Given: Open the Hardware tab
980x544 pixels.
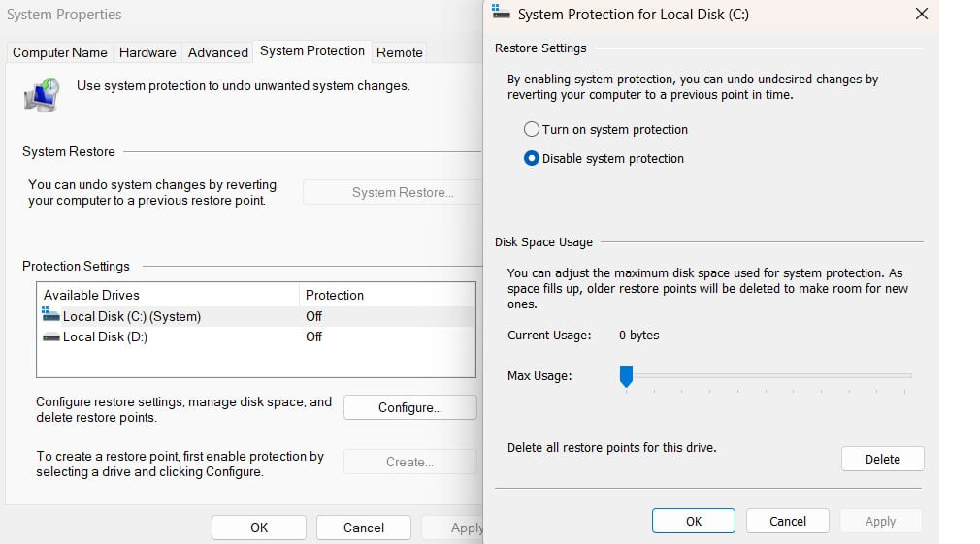Looking at the screenshot, I should point(147,52).
